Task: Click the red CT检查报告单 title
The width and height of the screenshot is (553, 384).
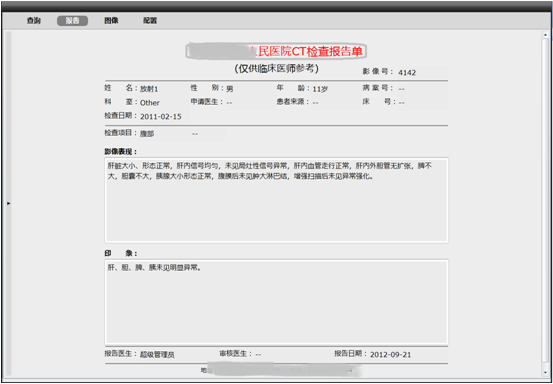Action: [276, 52]
